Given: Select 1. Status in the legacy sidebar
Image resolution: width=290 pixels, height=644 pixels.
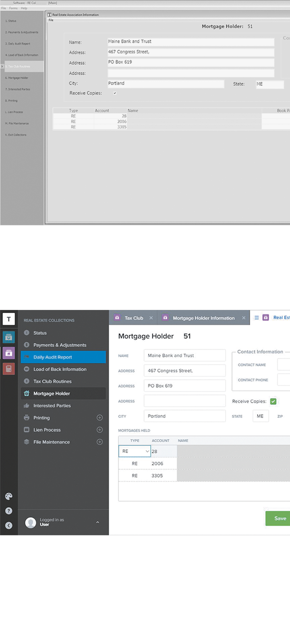Looking at the screenshot, I should [11, 21].
